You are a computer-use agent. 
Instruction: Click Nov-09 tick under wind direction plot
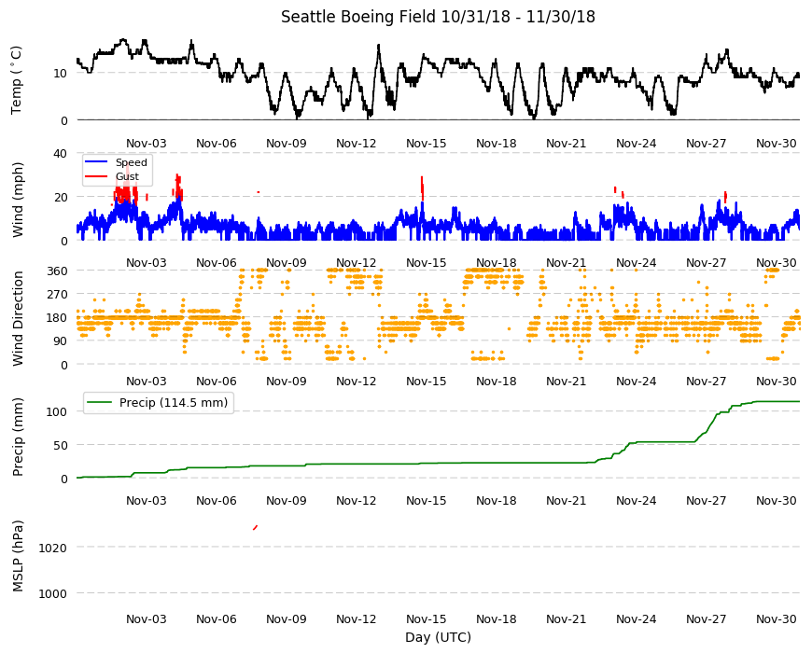287,382
